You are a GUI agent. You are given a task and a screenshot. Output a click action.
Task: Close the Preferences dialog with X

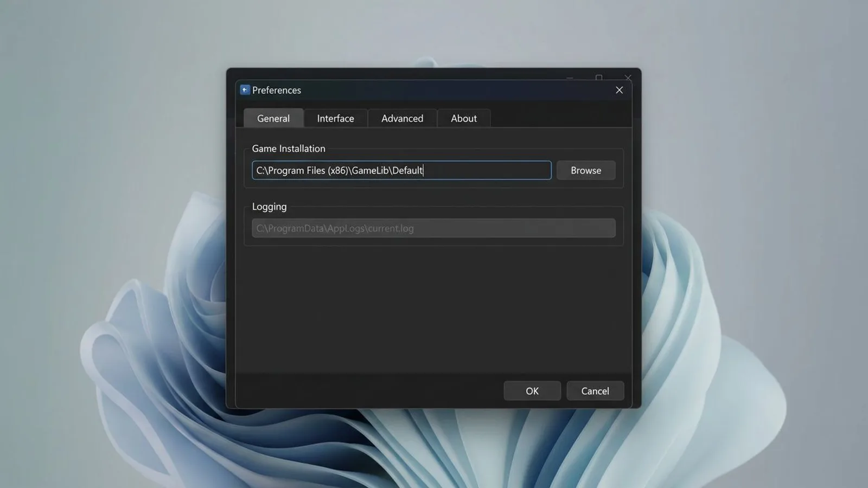619,90
